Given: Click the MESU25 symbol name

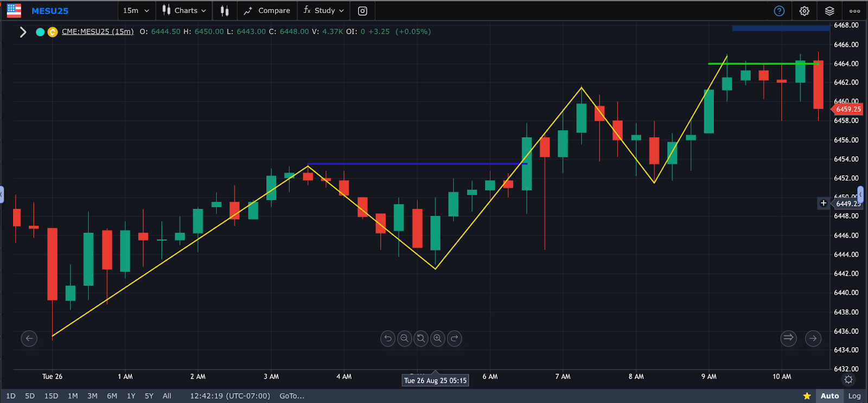Looking at the screenshot, I should pyautogui.click(x=50, y=11).
